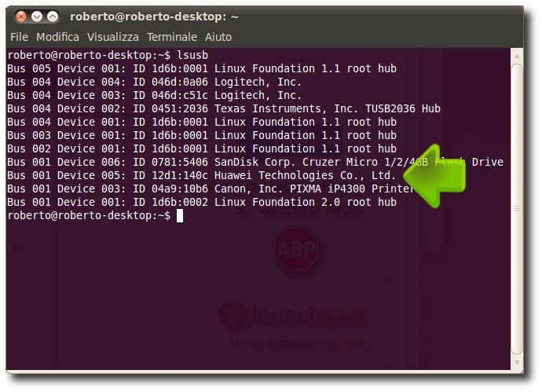This screenshot has height=392, width=542.
Task: Close the terminal window with red button
Action: [x=21, y=16]
